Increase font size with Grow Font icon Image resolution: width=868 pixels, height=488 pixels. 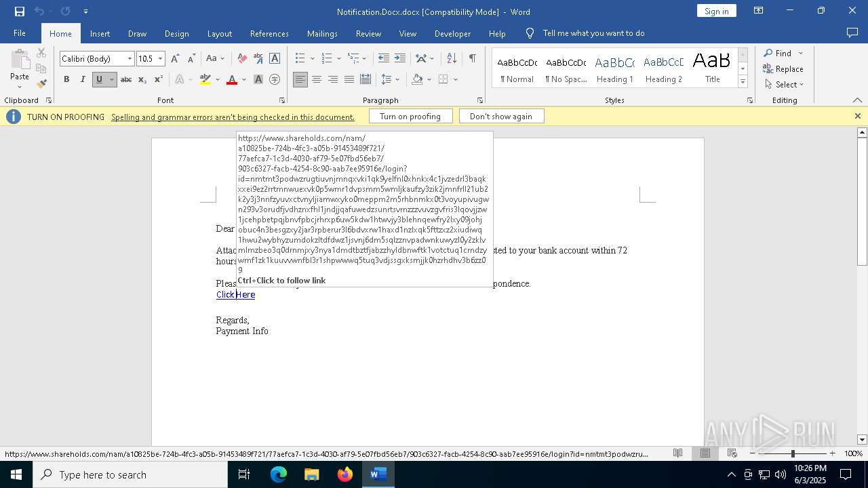click(176, 58)
